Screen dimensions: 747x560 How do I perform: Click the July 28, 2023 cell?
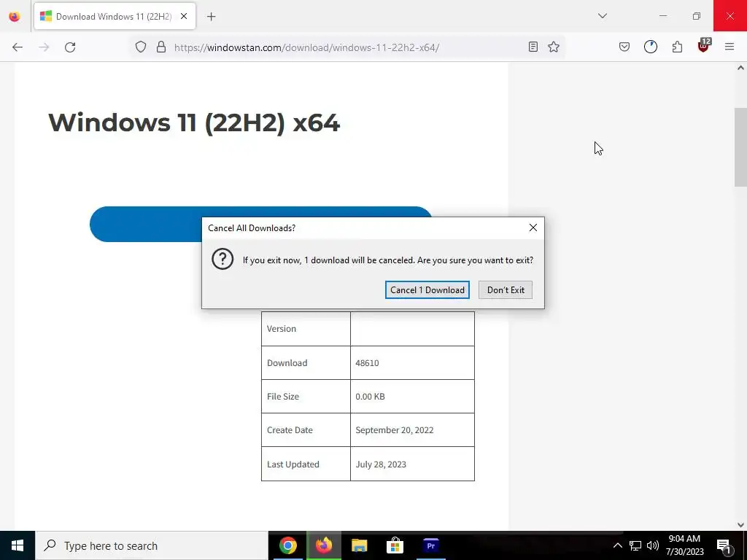click(x=413, y=464)
